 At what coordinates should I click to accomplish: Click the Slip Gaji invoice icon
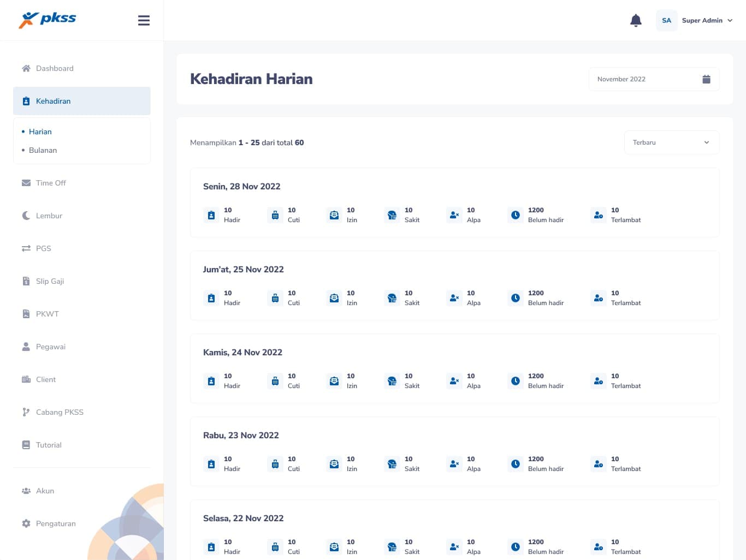pyautogui.click(x=26, y=281)
